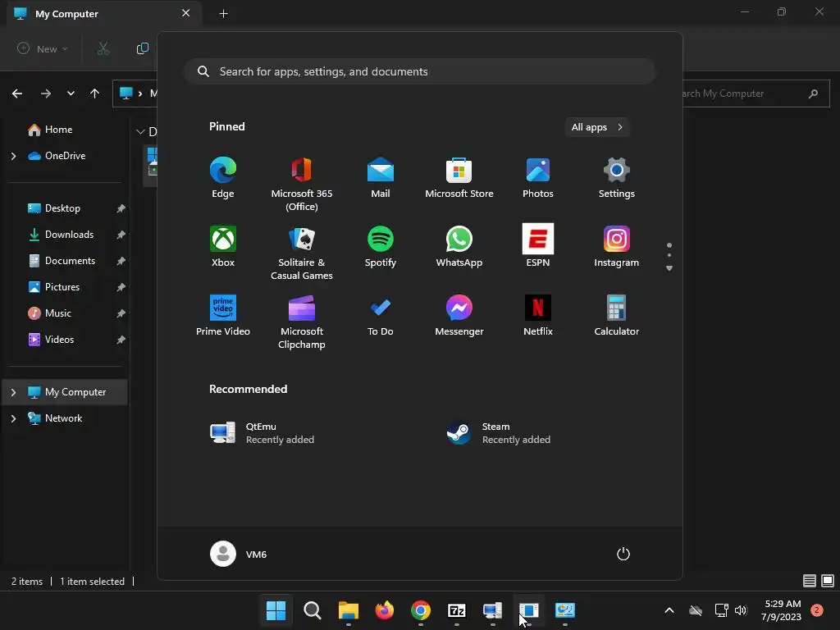
Task: Select the My Computer tab
Action: tap(104, 14)
